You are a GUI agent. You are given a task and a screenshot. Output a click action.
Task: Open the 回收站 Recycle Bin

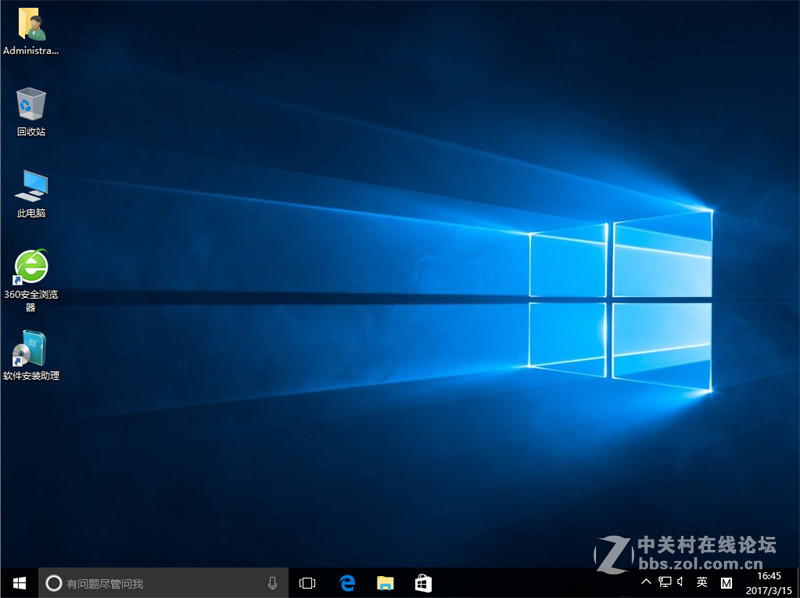point(30,105)
